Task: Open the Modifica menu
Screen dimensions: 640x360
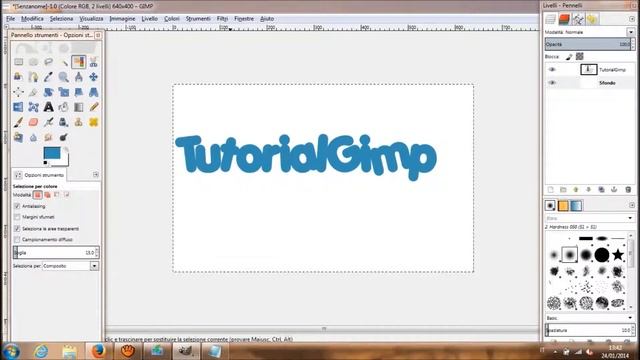Action: [x=32, y=19]
